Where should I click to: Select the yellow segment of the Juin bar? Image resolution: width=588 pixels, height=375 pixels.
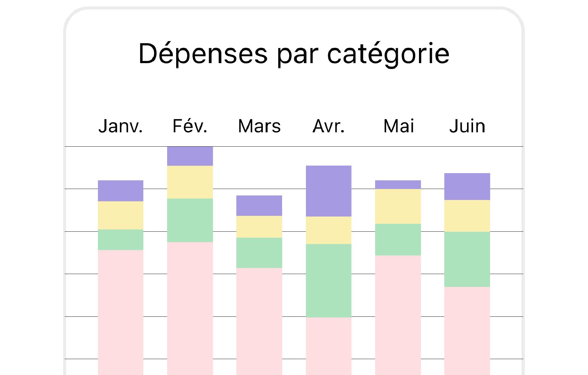[x=467, y=215]
